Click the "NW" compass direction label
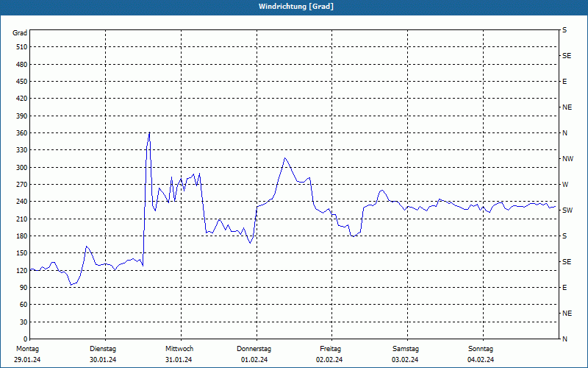 [567, 159]
